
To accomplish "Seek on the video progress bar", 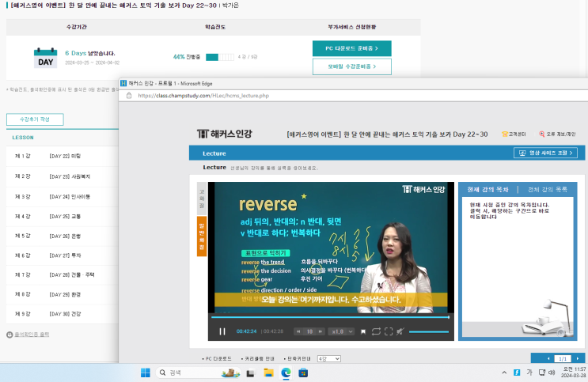I will pyautogui.click(x=330, y=317).
